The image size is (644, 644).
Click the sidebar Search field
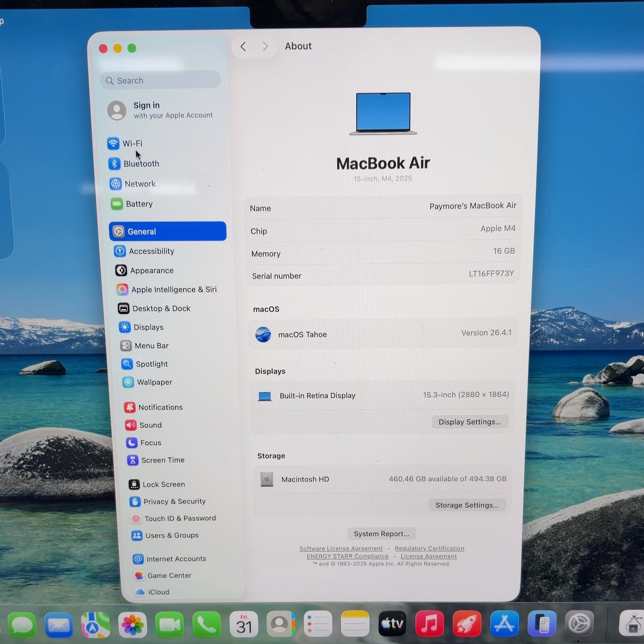pyautogui.click(x=161, y=80)
